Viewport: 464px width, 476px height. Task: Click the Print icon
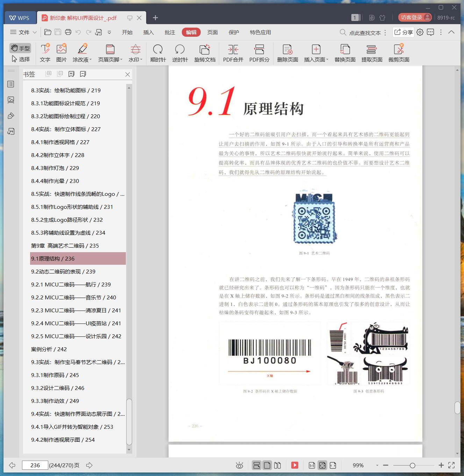click(x=68, y=32)
